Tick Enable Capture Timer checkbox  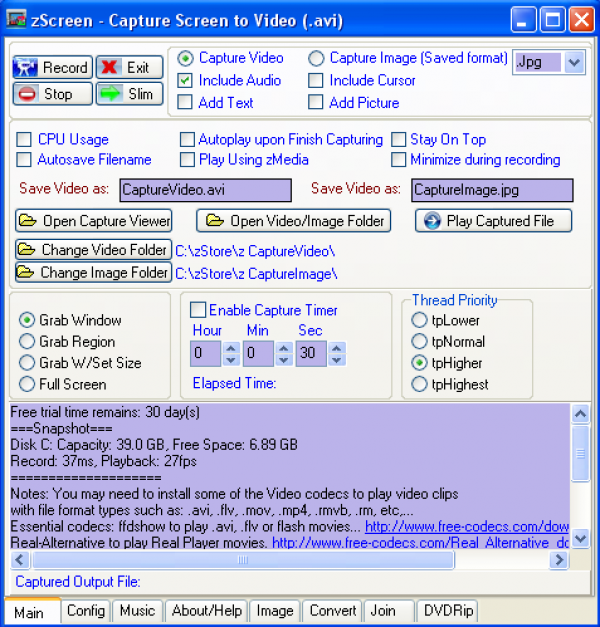[198, 310]
